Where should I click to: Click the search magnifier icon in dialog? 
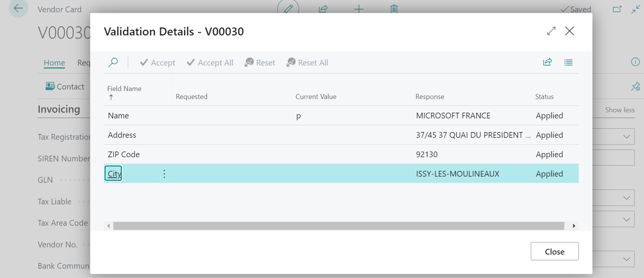point(113,62)
